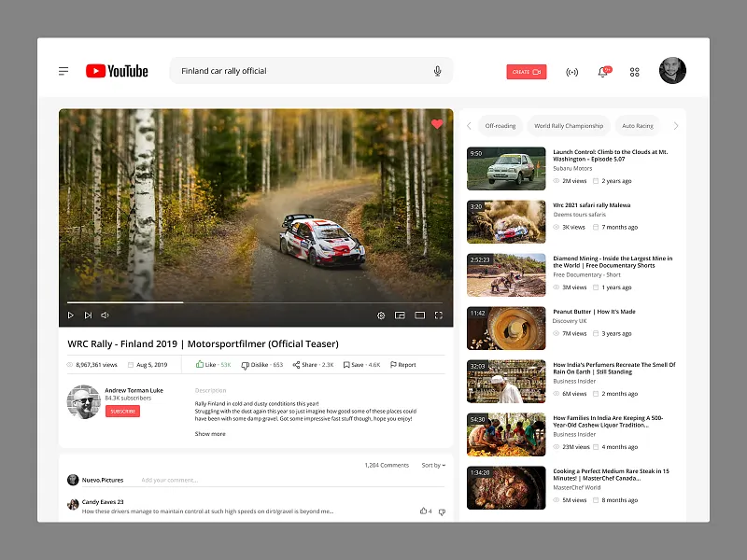The image size is (747, 560).
Task: Open the YouTube apps grid icon
Action: tap(635, 71)
